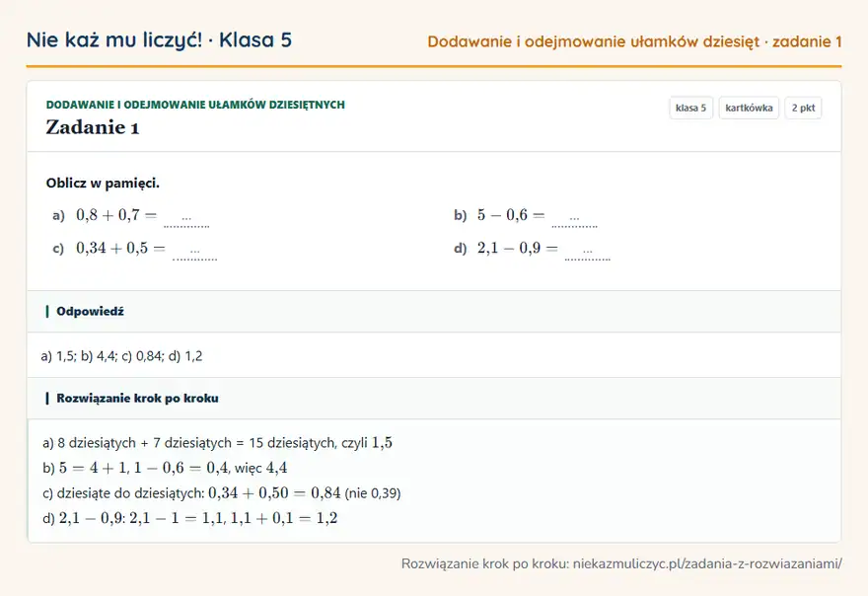The image size is (868, 596).
Task: Click the 'Odpowiedź' section header
Action: coord(434,311)
